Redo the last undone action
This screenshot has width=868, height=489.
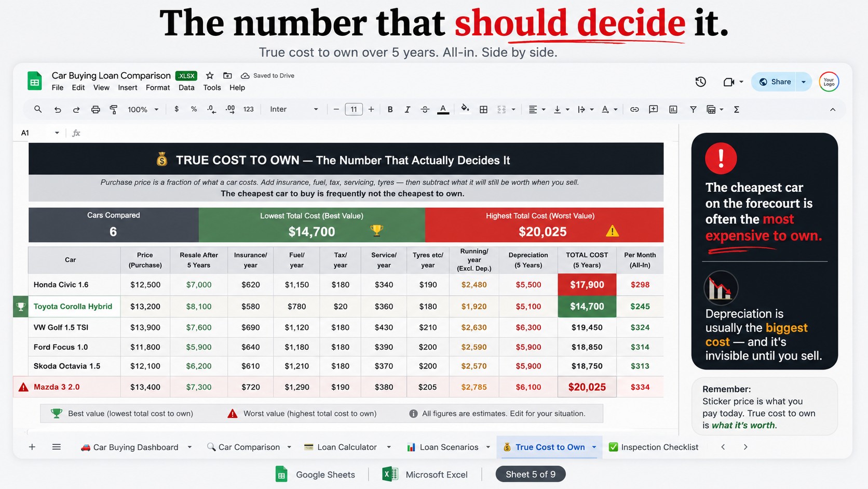click(x=76, y=110)
